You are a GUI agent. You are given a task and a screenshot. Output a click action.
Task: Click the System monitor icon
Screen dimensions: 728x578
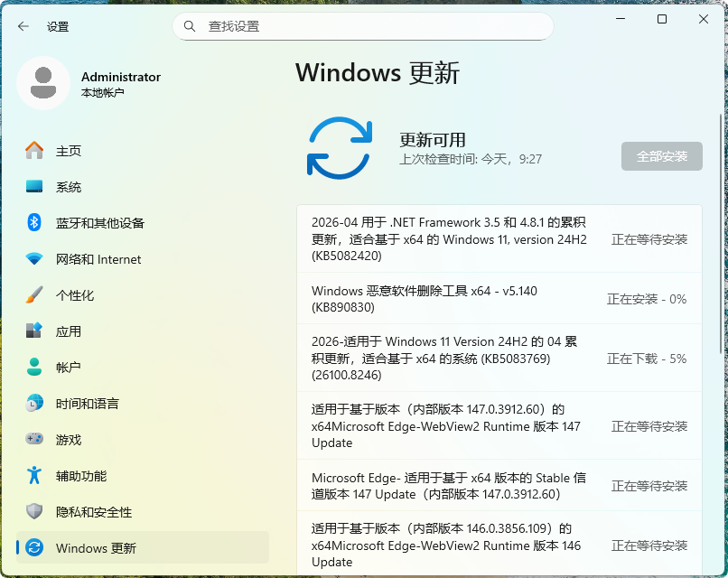[x=34, y=187]
